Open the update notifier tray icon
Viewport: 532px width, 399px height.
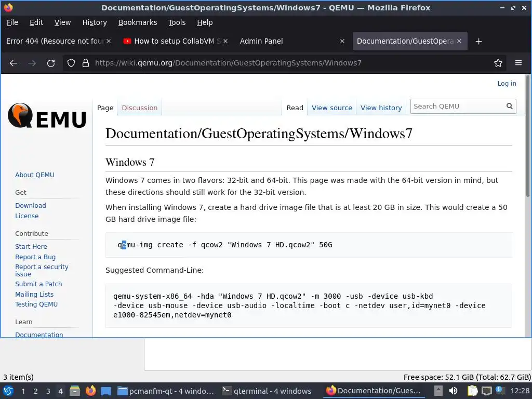click(x=499, y=391)
